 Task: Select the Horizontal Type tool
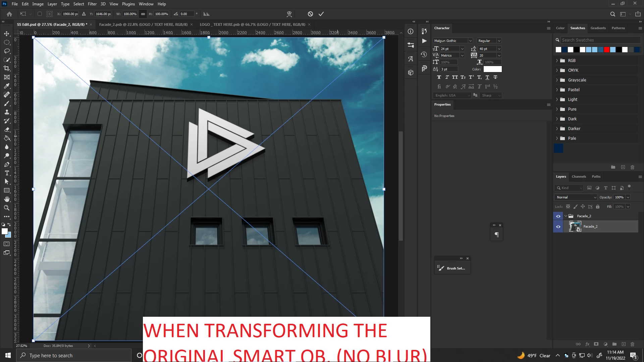(7, 173)
